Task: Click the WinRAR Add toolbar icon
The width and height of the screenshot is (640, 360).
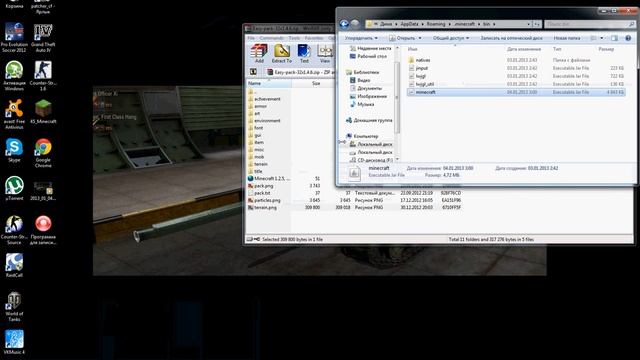Action: (259, 54)
